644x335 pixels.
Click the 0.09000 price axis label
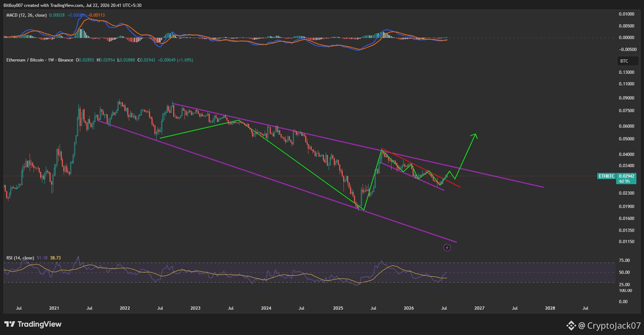click(626, 98)
